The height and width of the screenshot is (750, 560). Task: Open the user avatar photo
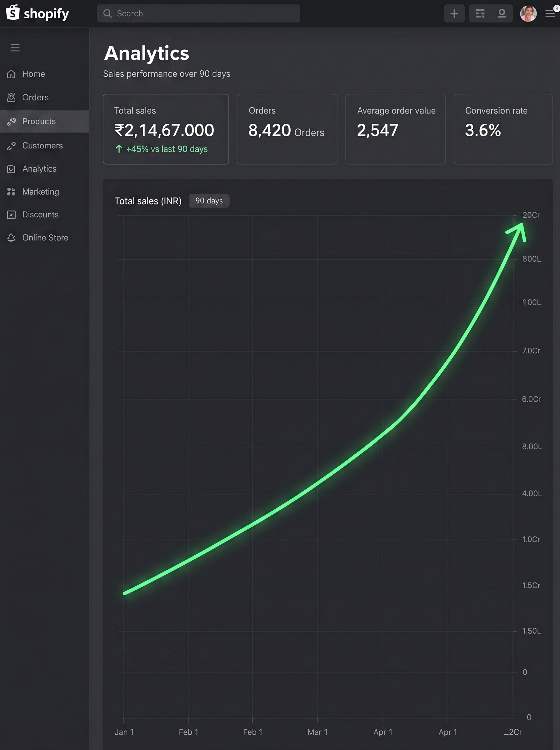(528, 13)
